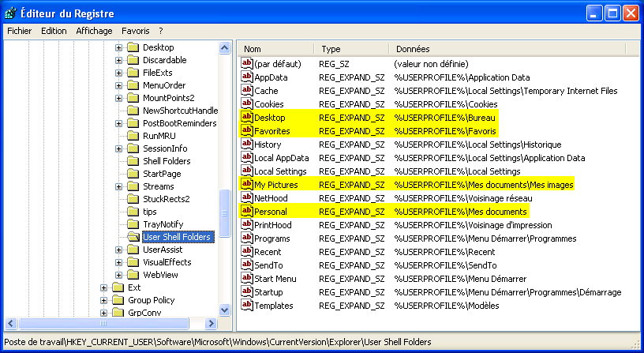
Task: Expand the Discardable tree key
Action: (118, 60)
